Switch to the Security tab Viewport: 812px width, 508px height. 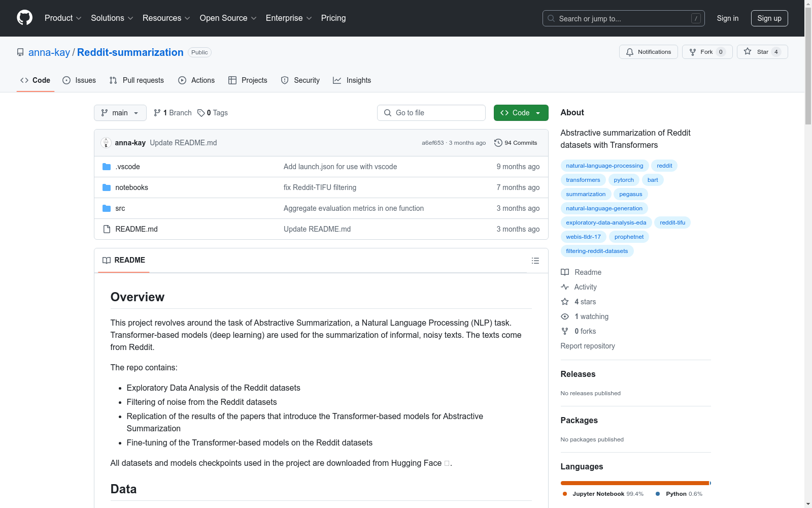pos(300,80)
